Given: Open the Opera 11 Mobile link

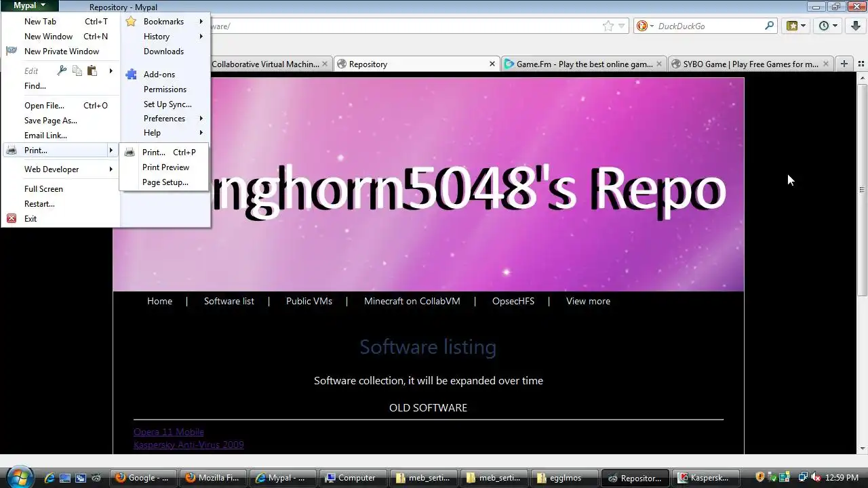Looking at the screenshot, I should 169,432.
